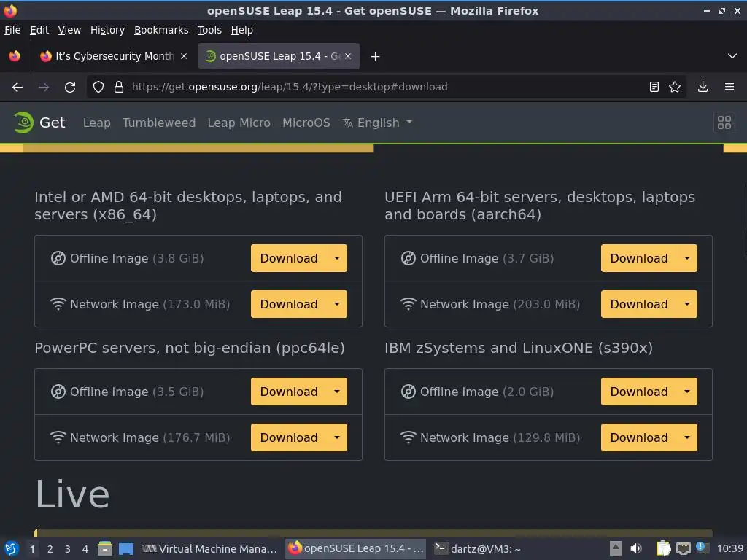The image size is (747, 560).
Task: Toggle reader view icon
Action: pos(654,87)
